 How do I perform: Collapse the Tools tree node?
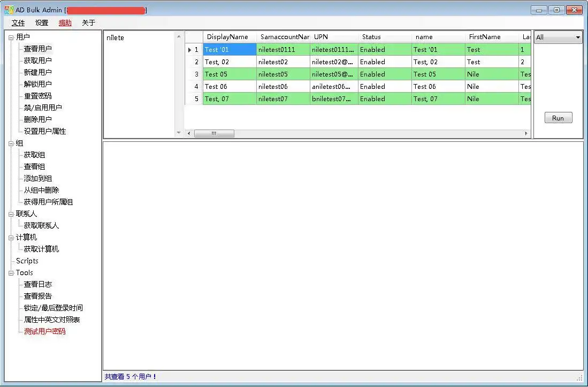(11, 272)
